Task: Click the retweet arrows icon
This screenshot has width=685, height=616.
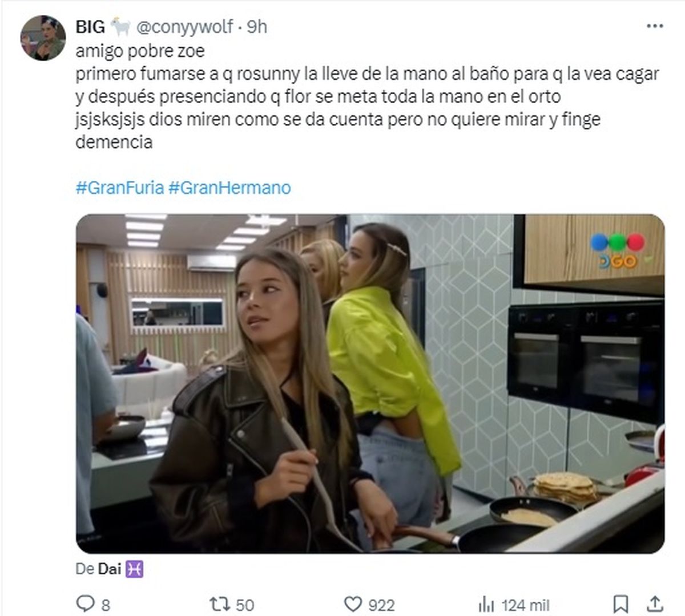Action: pos(219,603)
